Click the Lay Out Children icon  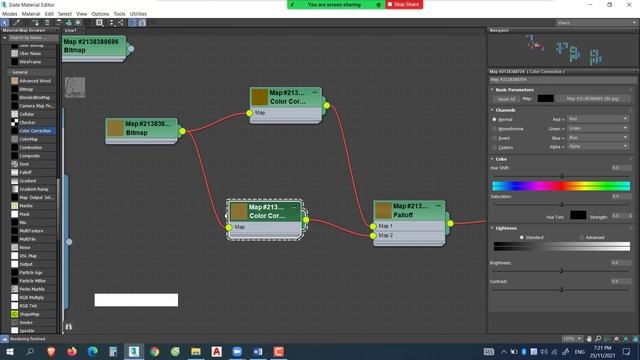[x=120, y=22]
